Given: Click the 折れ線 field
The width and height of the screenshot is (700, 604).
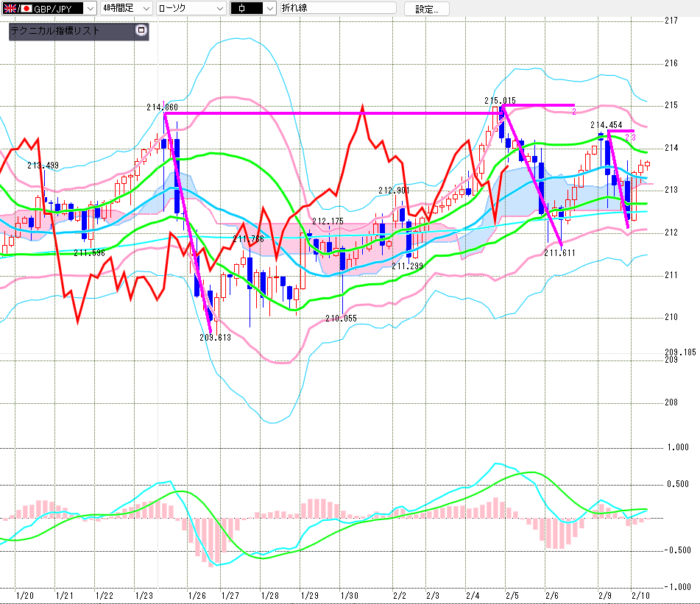Looking at the screenshot, I should coord(337,9).
